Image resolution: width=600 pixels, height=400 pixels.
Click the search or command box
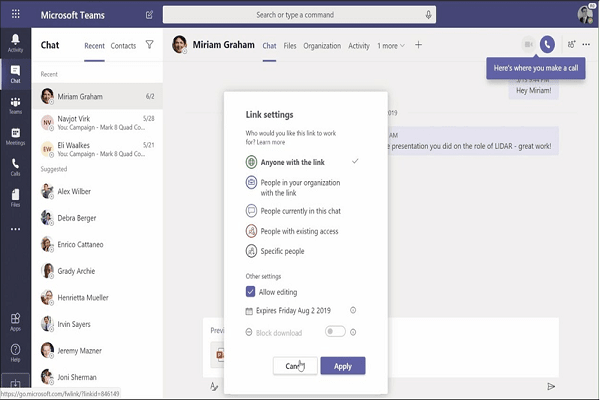tap(299, 15)
